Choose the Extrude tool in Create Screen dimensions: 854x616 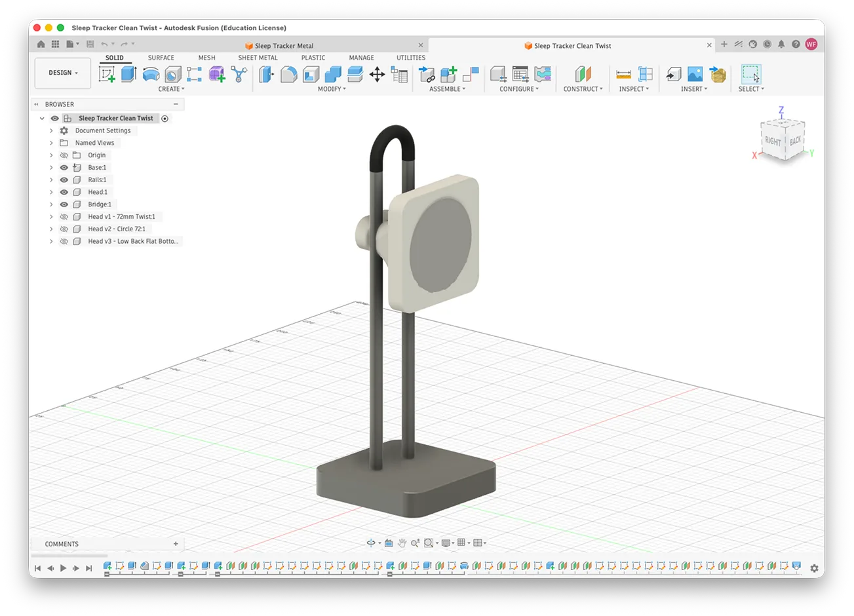pos(128,74)
